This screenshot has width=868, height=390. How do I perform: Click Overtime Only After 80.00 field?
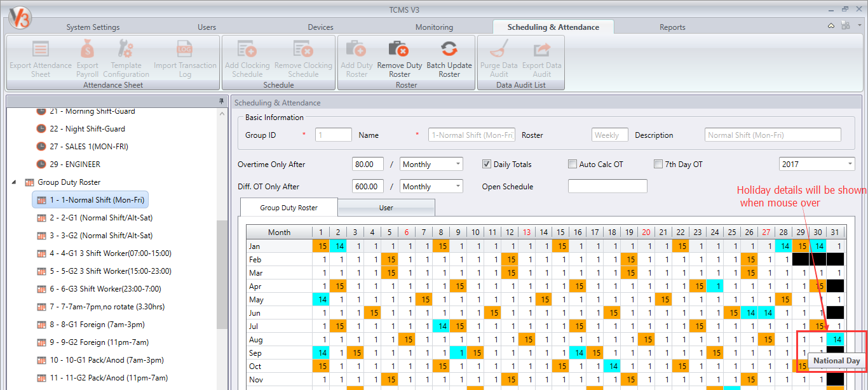point(368,164)
